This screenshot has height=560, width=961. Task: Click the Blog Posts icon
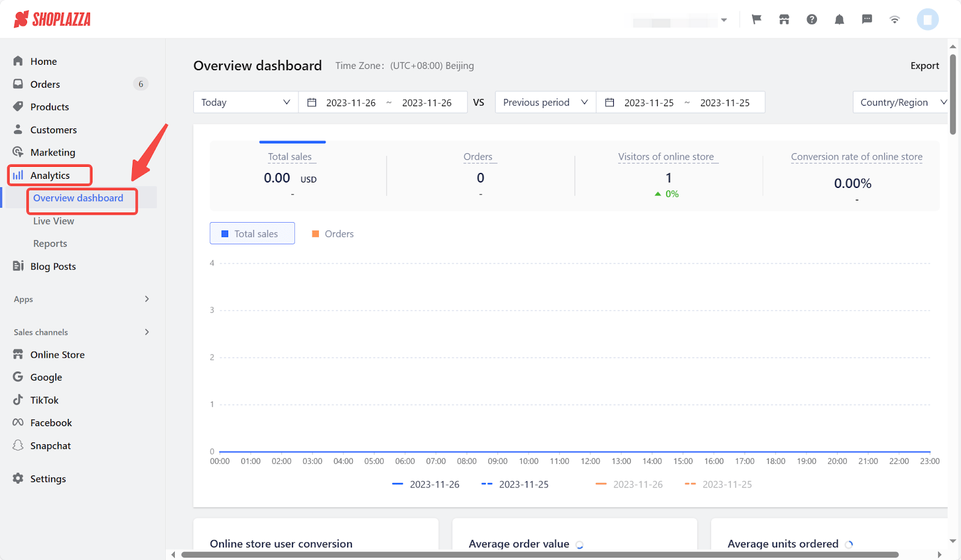click(x=18, y=266)
